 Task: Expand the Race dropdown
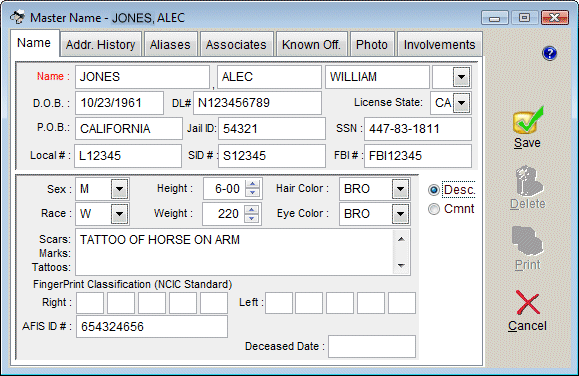point(119,214)
